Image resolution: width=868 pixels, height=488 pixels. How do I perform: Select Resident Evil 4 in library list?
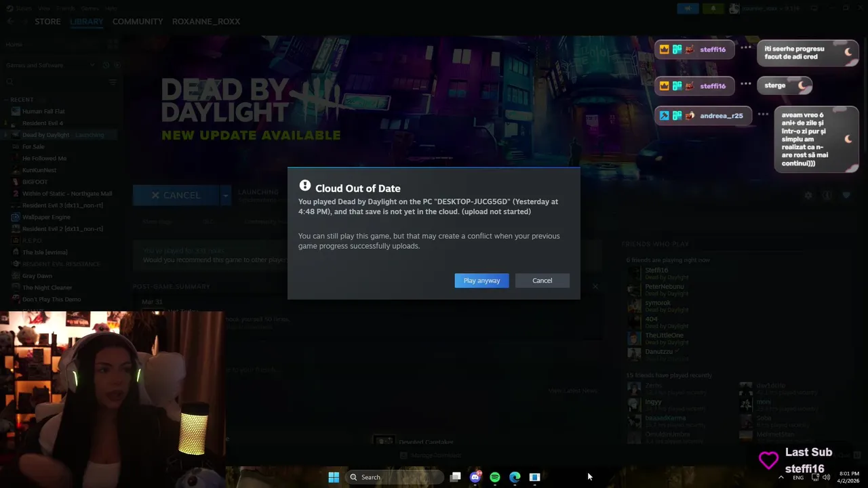point(42,123)
